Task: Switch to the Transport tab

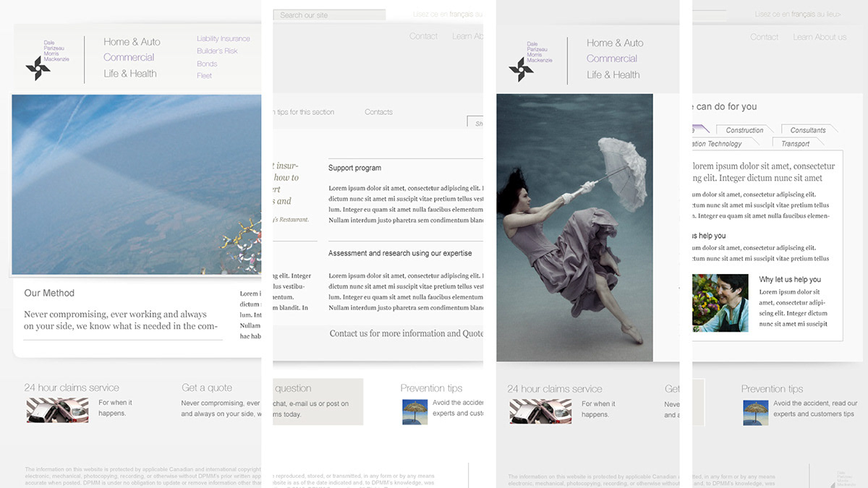Action: tap(795, 144)
